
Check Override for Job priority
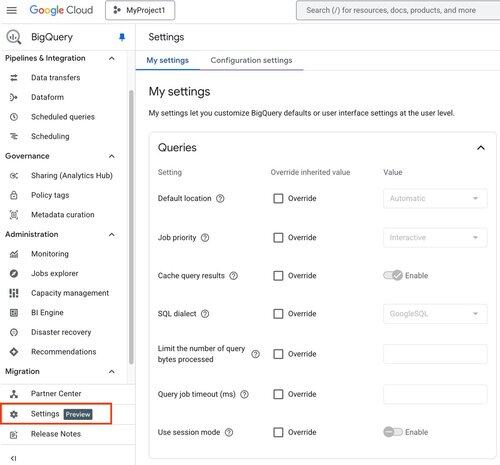[x=278, y=238]
